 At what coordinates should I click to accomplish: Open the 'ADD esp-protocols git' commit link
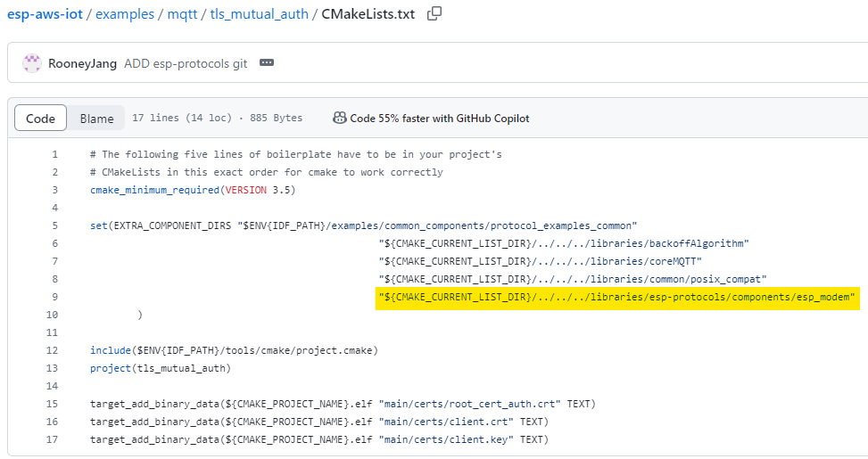click(186, 63)
